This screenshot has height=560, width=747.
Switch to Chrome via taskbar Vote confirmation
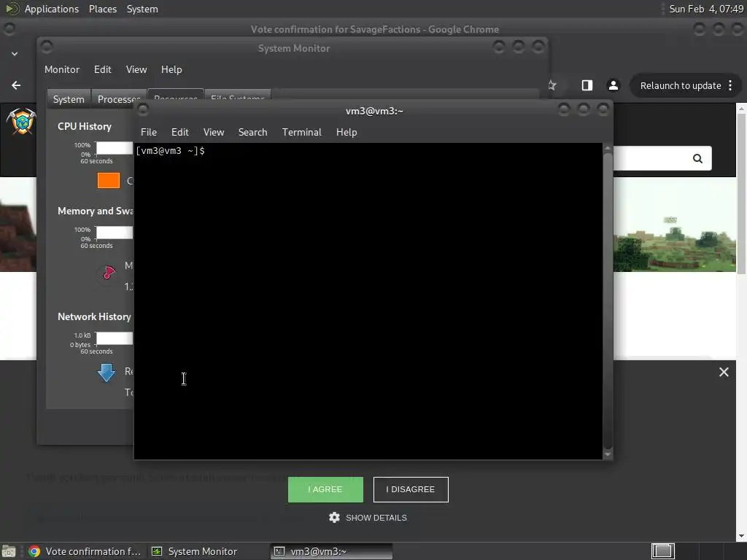point(85,551)
